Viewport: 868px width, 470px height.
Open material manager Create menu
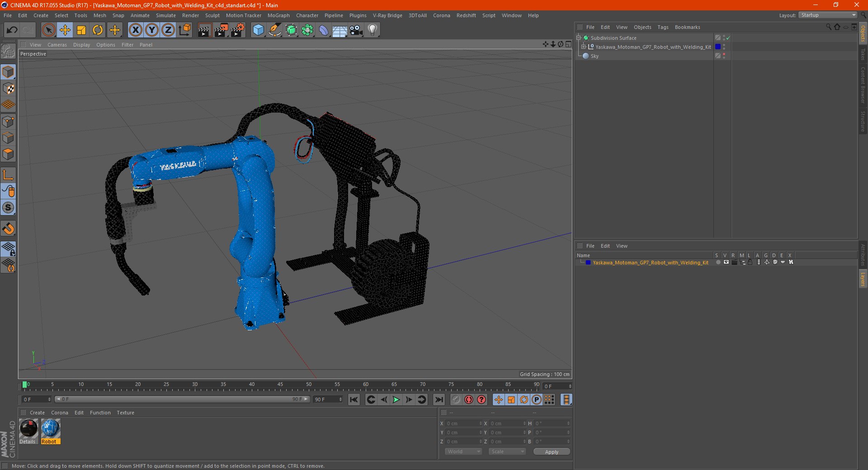(x=37, y=413)
